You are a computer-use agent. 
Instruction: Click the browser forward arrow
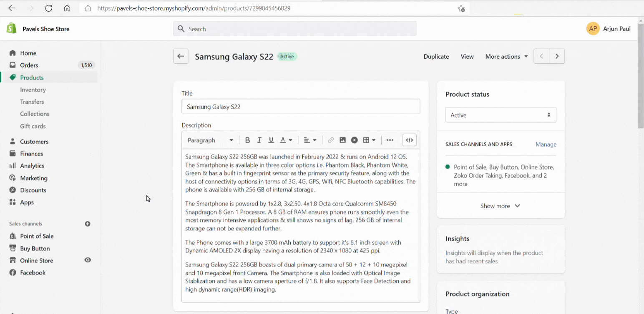click(30, 8)
